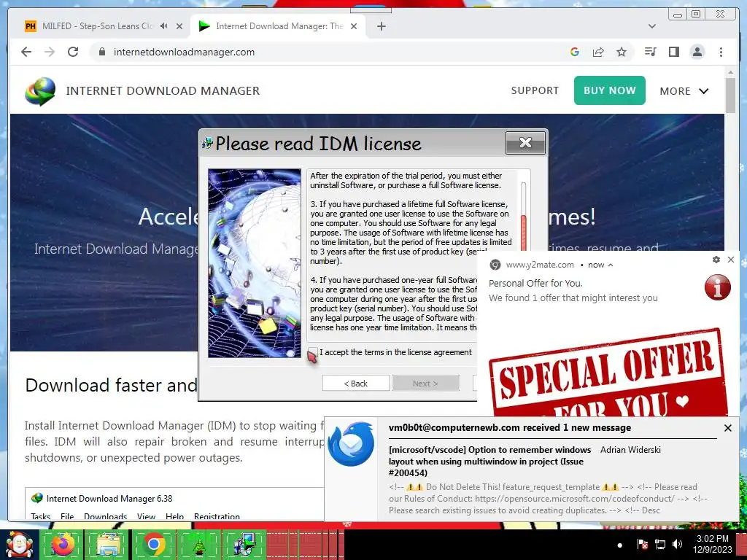Click the disabled Next button
Viewport: 747px width, 560px height.
425,384
